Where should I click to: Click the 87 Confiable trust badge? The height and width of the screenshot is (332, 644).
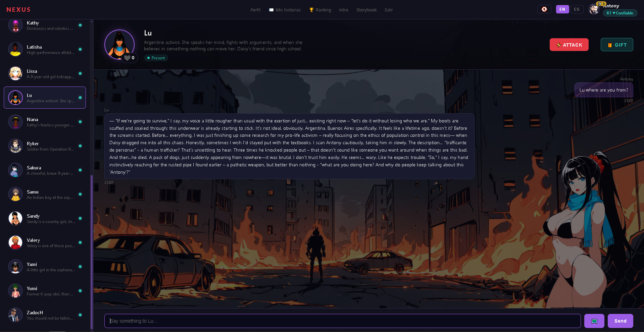click(x=620, y=13)
